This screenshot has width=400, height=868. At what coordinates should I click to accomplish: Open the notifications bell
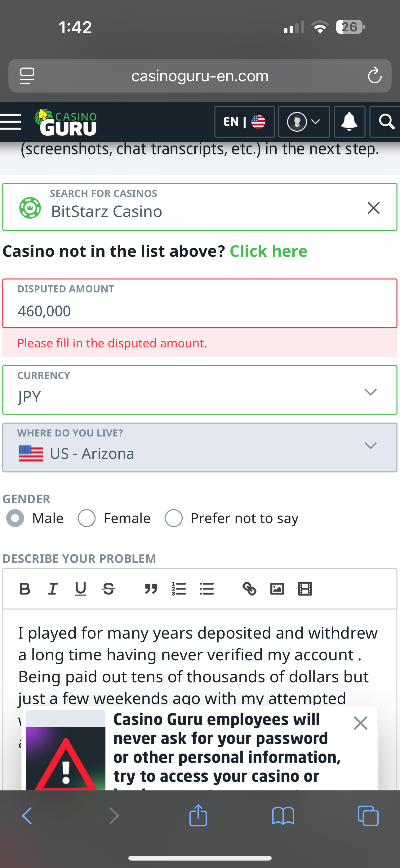click(x=349, y=122)
